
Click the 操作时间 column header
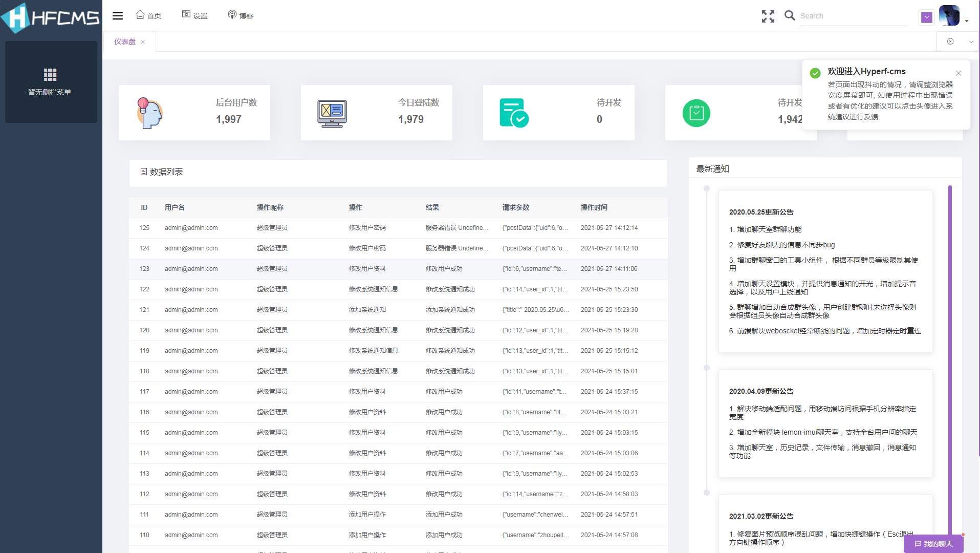(594, 207)
